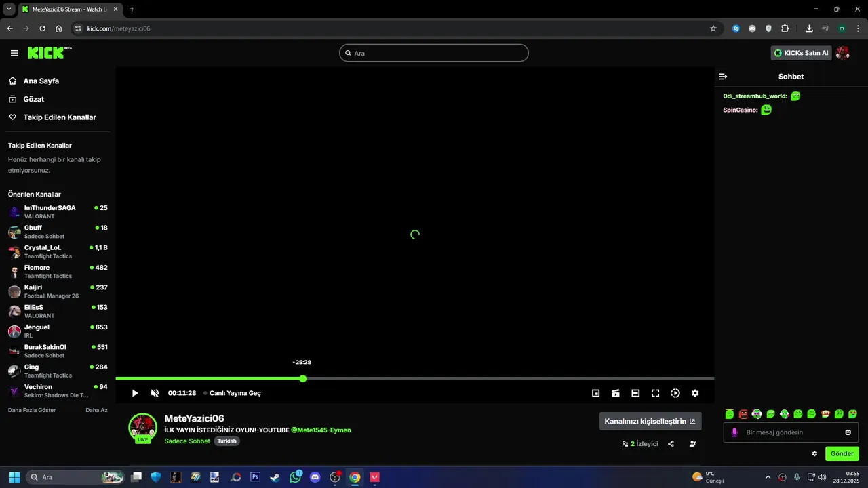Open ImThunderSAGA recommended channel
This screenshot has height=488, width=868.
click(x=58, y=211)
